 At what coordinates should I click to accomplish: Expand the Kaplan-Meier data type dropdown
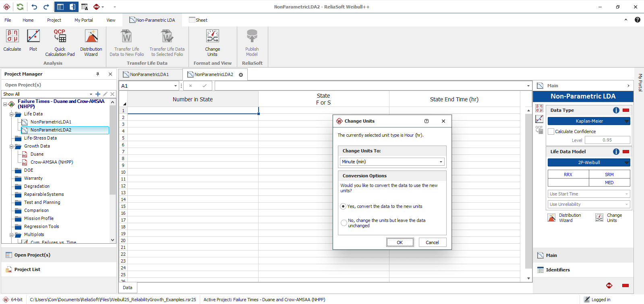(x=626, y=121)
